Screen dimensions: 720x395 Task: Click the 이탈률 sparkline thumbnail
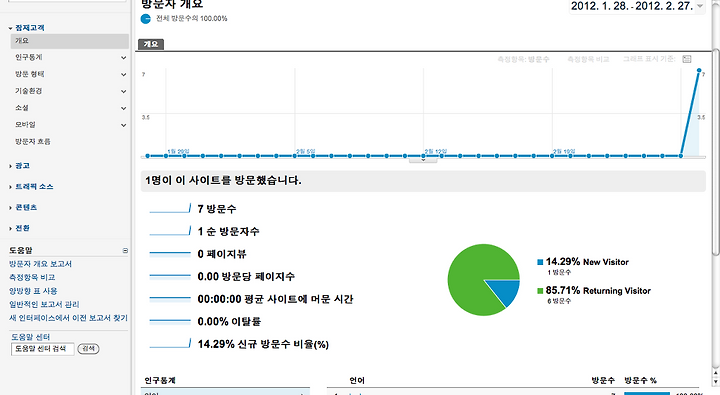(170, 321)
